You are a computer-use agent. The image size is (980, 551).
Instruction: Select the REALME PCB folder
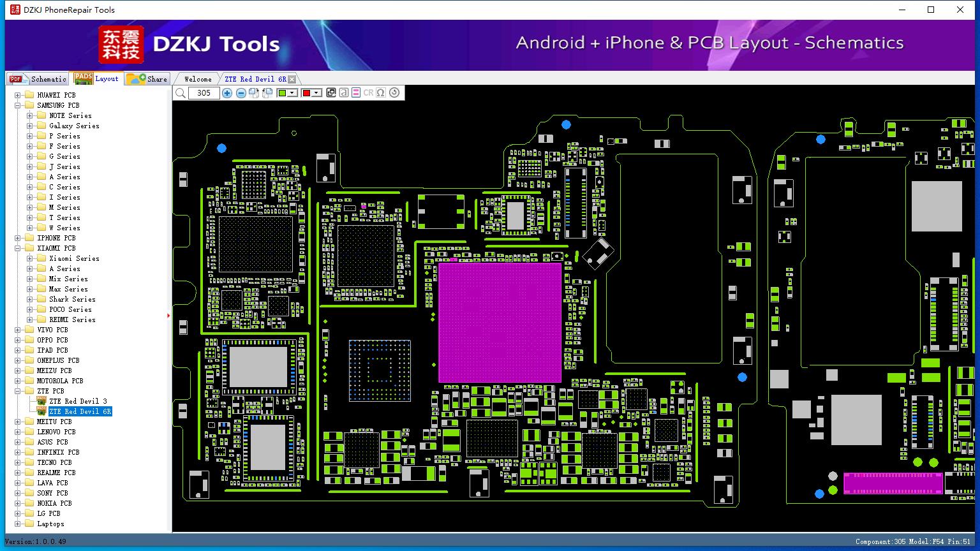(56, 473)
